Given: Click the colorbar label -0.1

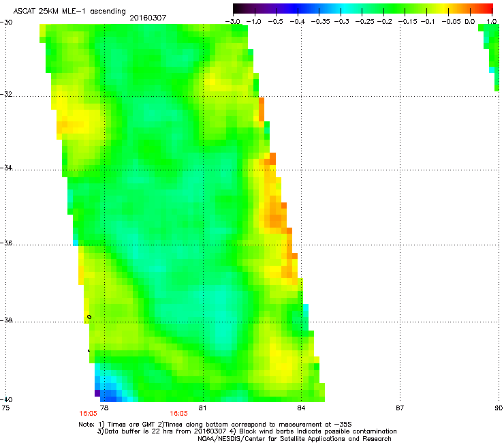Looking at the screenshot, I should tap(428, 22).
